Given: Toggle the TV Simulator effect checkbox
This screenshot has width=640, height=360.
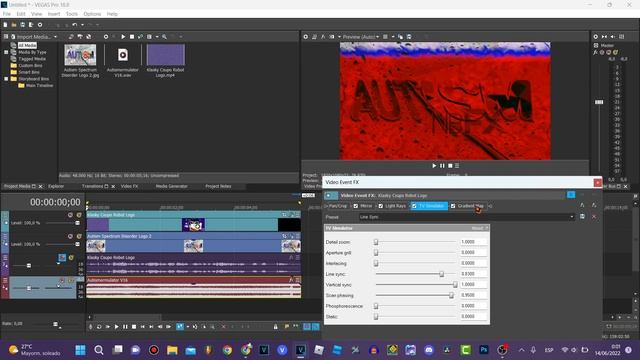Looking at the screenshot, I should pyautogui.click(x=414, y=206).
